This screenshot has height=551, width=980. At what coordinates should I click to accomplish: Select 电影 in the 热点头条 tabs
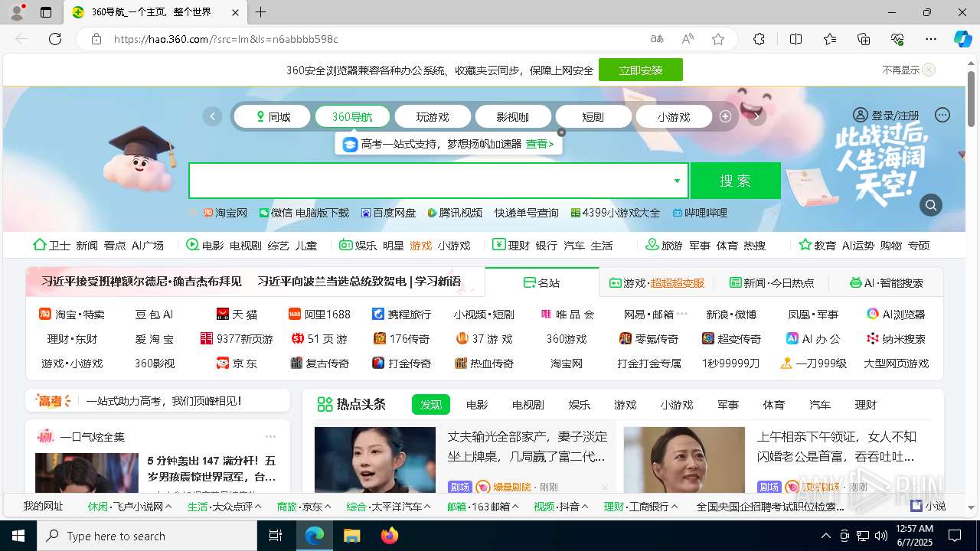[x=477, y=405]
